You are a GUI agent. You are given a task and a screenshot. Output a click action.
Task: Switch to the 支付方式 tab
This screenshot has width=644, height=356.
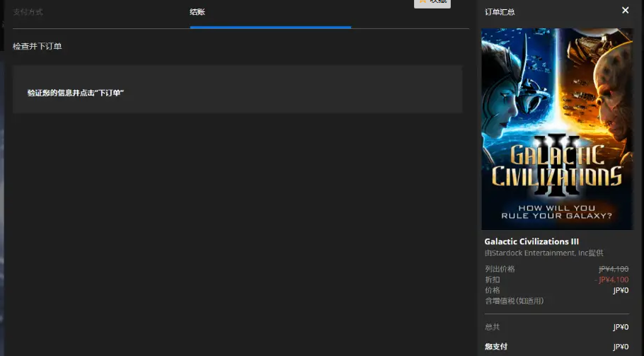click(x=28, y=12)
